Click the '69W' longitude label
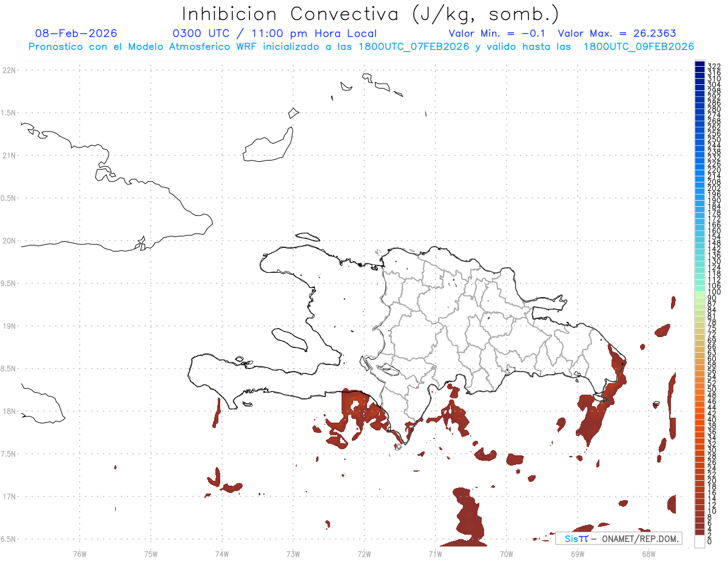728x562 pixels. (x=578, y=554)
